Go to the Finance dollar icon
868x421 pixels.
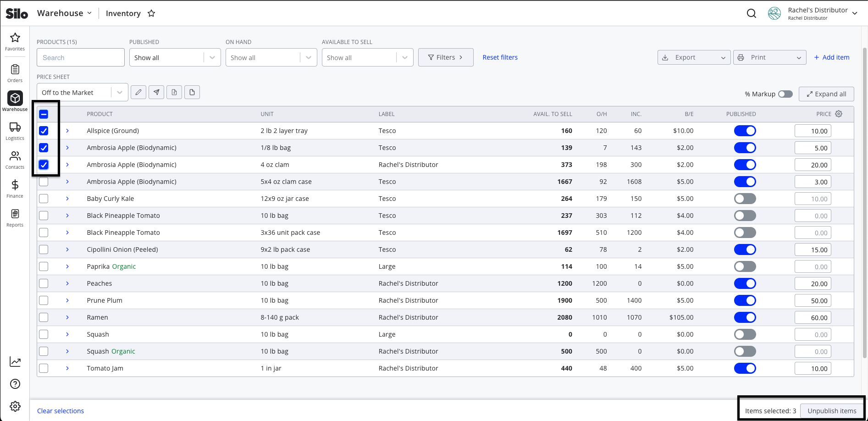15,185
